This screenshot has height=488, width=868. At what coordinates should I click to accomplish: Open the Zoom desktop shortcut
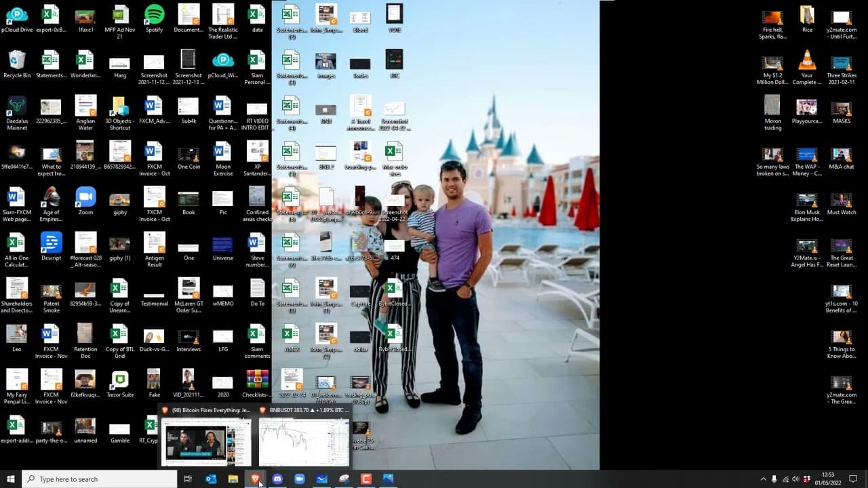[x=85, y=201]
